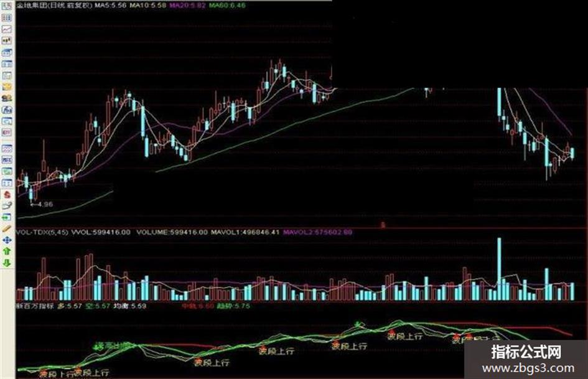Click the MA5:5.56 moving average label
Image resolution: width=588 pixels, height=379 pixels.
(110, 6)
